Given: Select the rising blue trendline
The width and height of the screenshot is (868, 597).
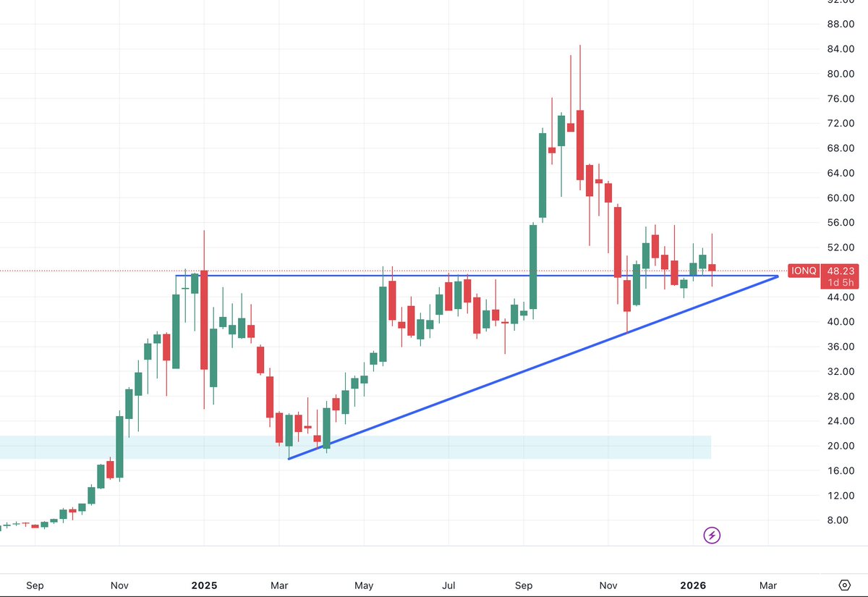Looking at the screenshot, I should [533, 367].
